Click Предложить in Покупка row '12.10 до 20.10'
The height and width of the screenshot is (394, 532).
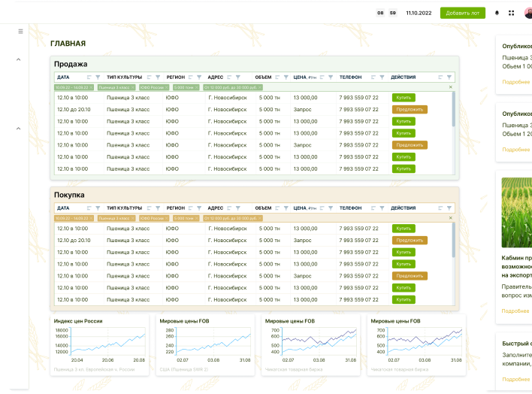point(410,240)
